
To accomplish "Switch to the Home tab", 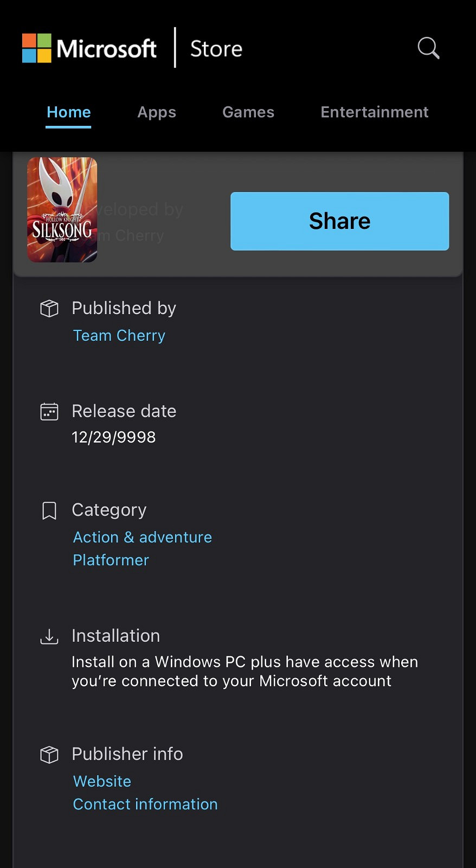I will [x=69, y=112].
